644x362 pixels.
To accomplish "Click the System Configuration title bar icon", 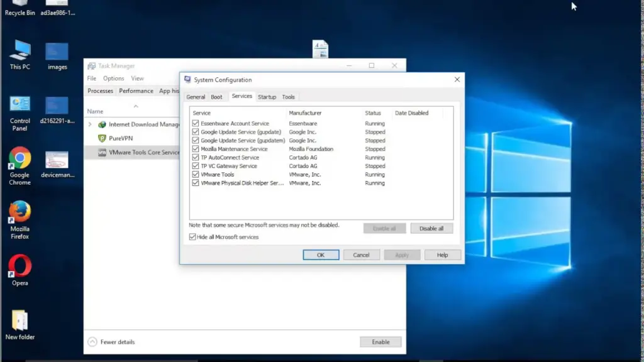I will click(187, 80).
